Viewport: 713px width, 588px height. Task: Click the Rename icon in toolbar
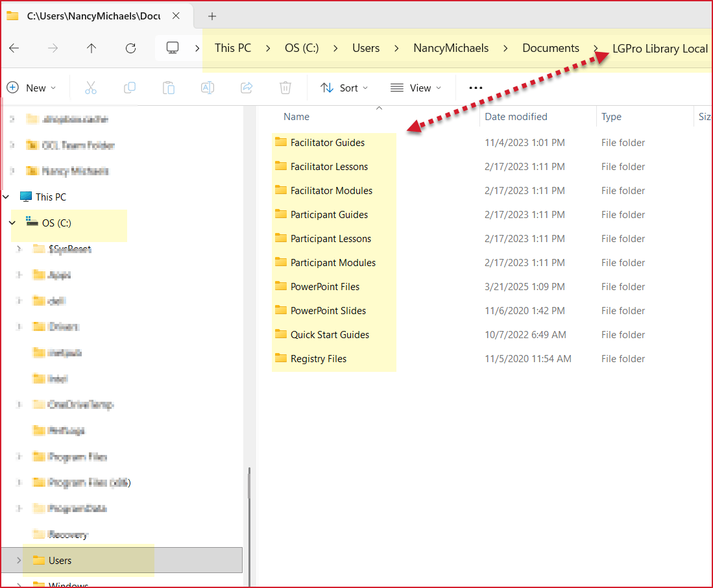(x=208, y=88)
